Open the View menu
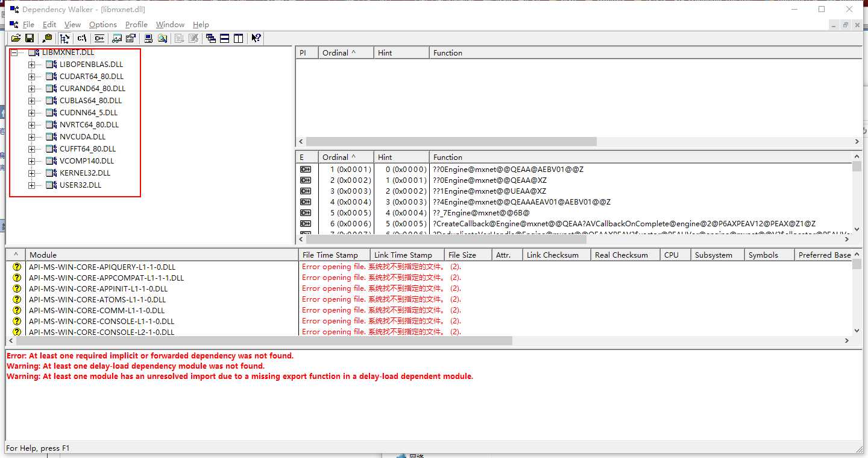 click(x=72, y=25)
